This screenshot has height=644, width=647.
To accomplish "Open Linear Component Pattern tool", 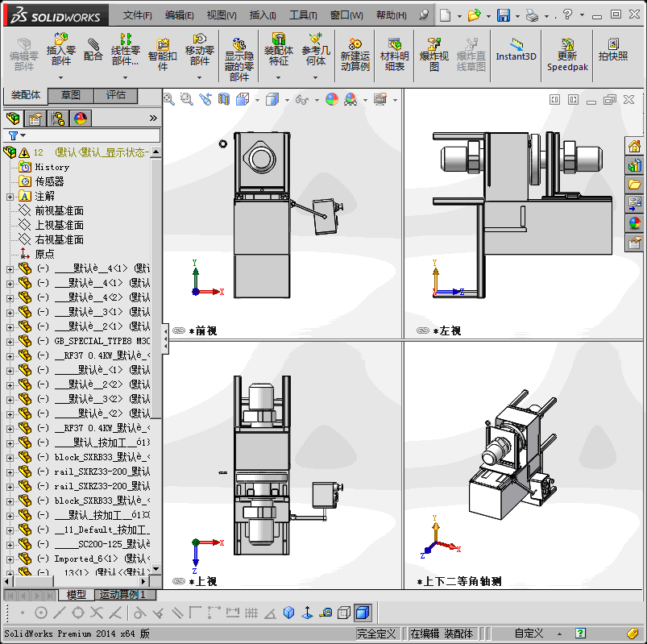I will [126, 49].
